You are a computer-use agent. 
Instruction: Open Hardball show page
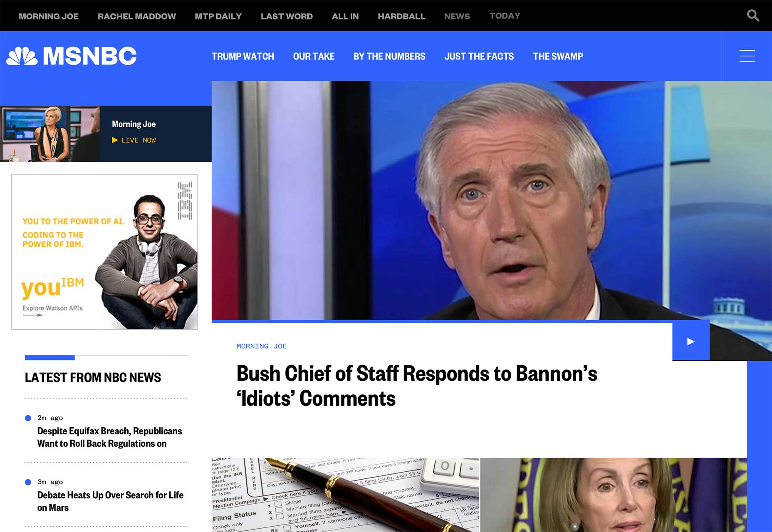401,16
